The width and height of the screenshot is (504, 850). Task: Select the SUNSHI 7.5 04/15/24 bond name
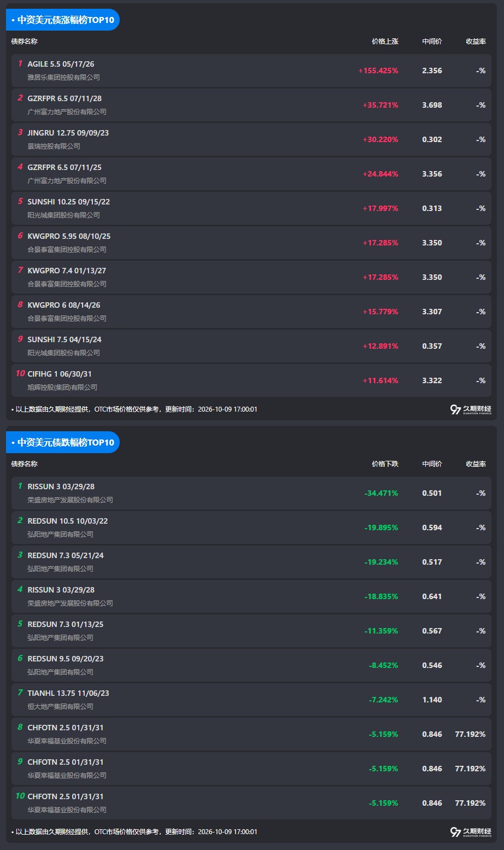pyautogui.click(x=65, y=339)
